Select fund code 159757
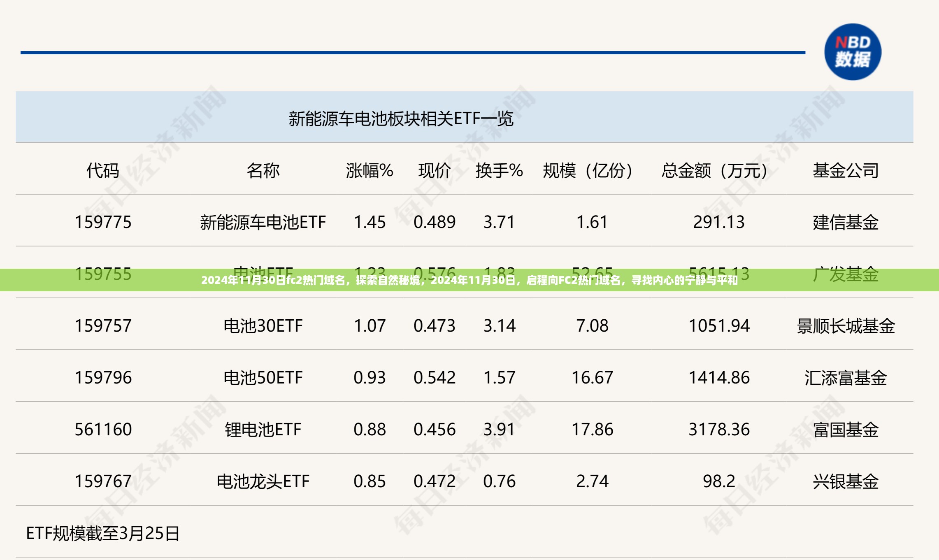Screen dimensions: 939x560 (103, 326)
